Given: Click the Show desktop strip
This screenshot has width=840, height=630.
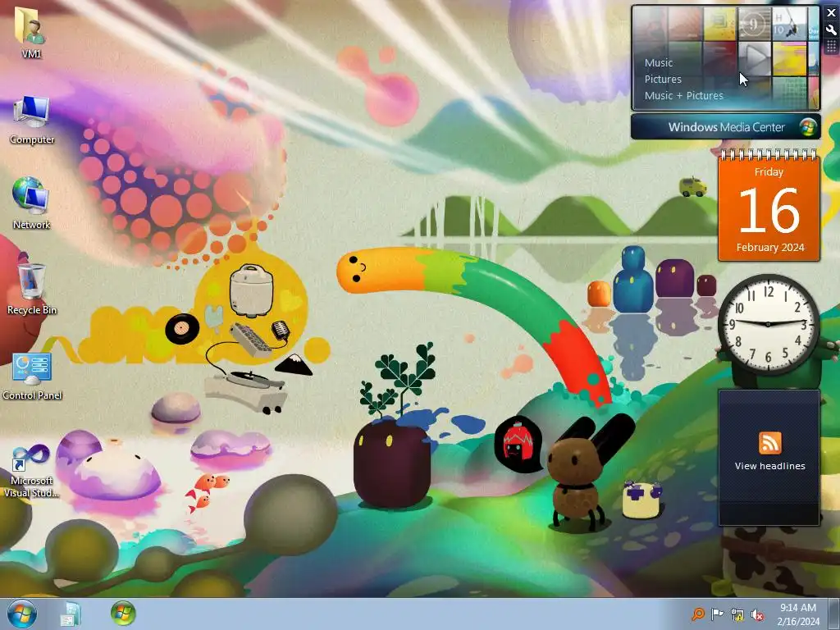Looking at the screenshot, I should pyautogui.click(x=834, y=614).
